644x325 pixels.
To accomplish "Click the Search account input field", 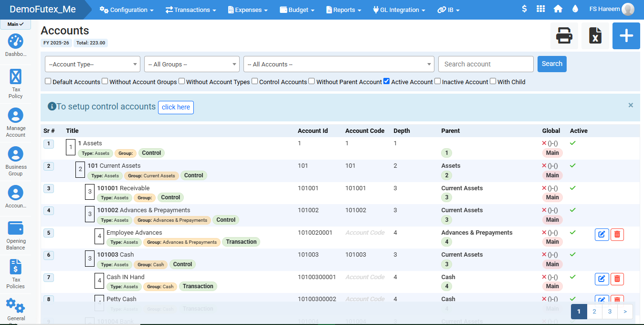I will (486, 64).
